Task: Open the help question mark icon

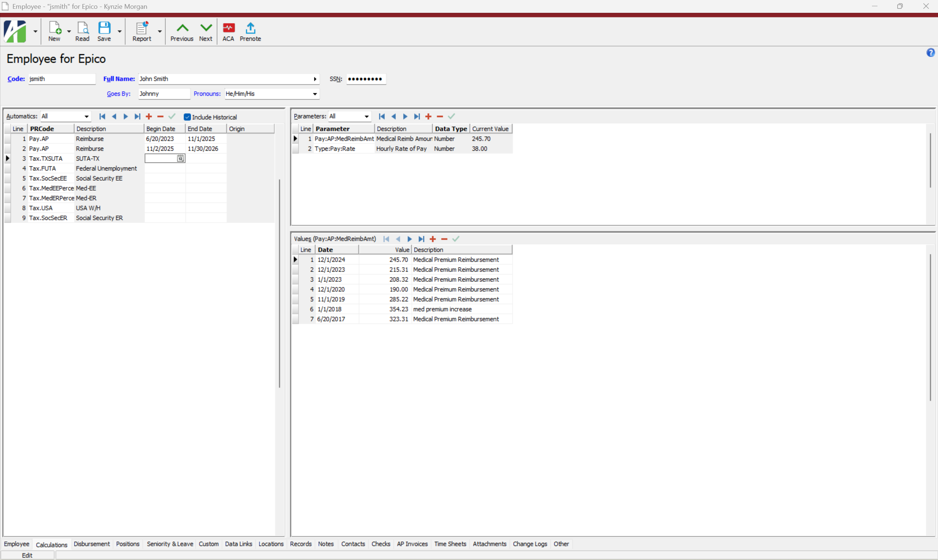Action: [x=930, y=53]
